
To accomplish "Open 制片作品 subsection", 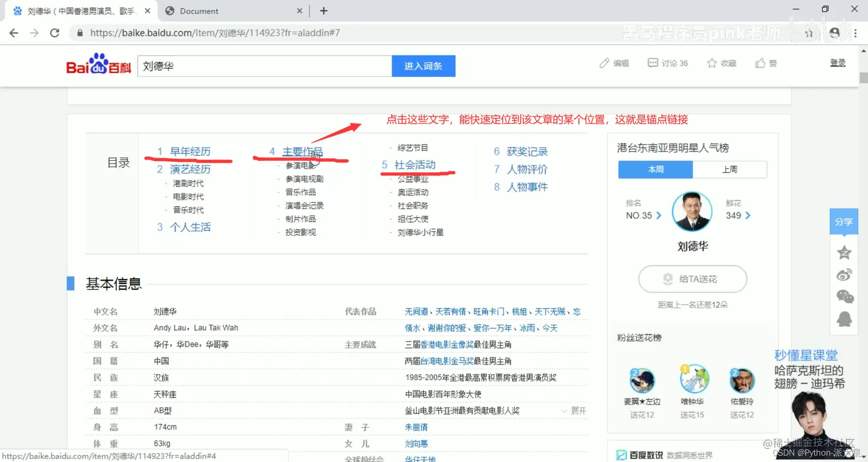I will tap(301, 219).
